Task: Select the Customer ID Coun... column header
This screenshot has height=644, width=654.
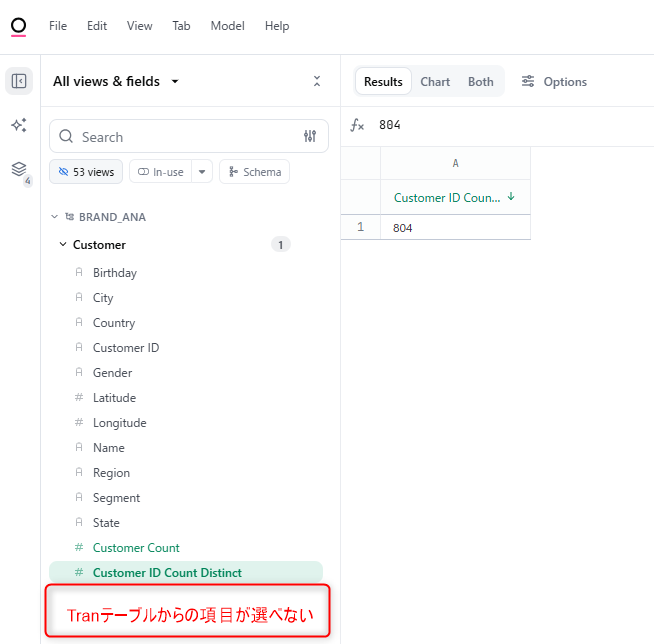Action: point(455,197)
